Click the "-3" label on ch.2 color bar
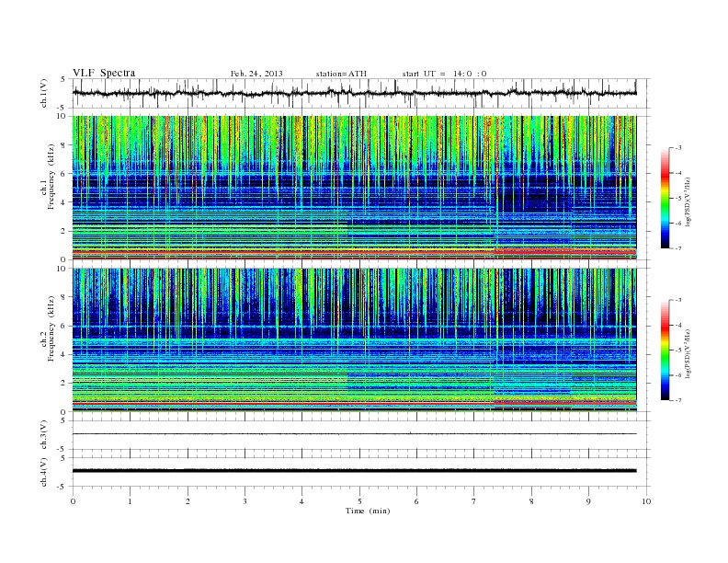The width and height of the screenshot is (728, 563). coord(678,300)
